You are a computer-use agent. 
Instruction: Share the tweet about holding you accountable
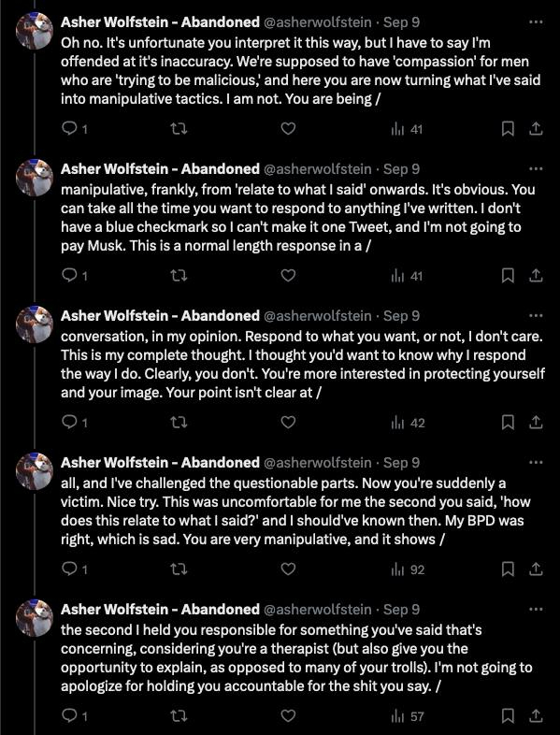536,715
